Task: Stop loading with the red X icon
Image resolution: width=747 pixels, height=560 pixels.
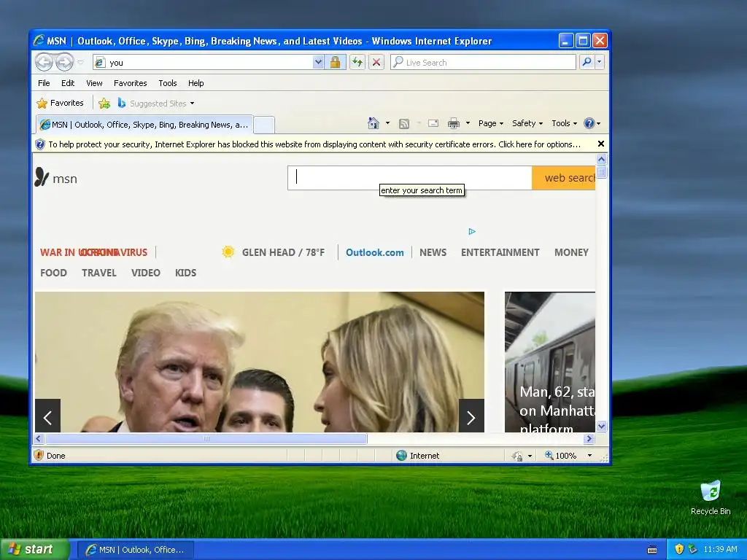Action: pos(376,63)
